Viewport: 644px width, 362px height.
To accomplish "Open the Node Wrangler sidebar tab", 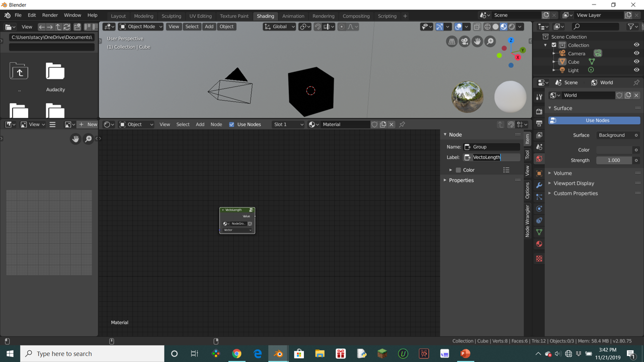I will coord(527,221).
